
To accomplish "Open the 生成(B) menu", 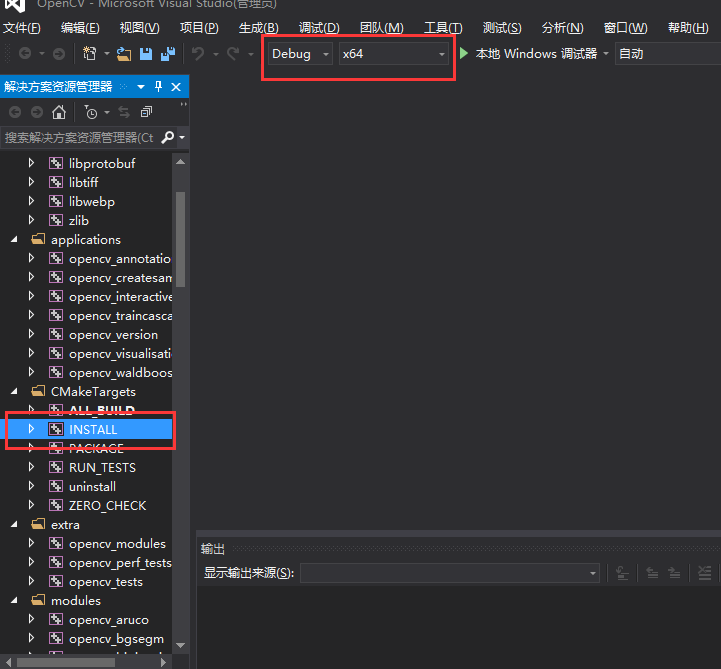I will (258, 28).
